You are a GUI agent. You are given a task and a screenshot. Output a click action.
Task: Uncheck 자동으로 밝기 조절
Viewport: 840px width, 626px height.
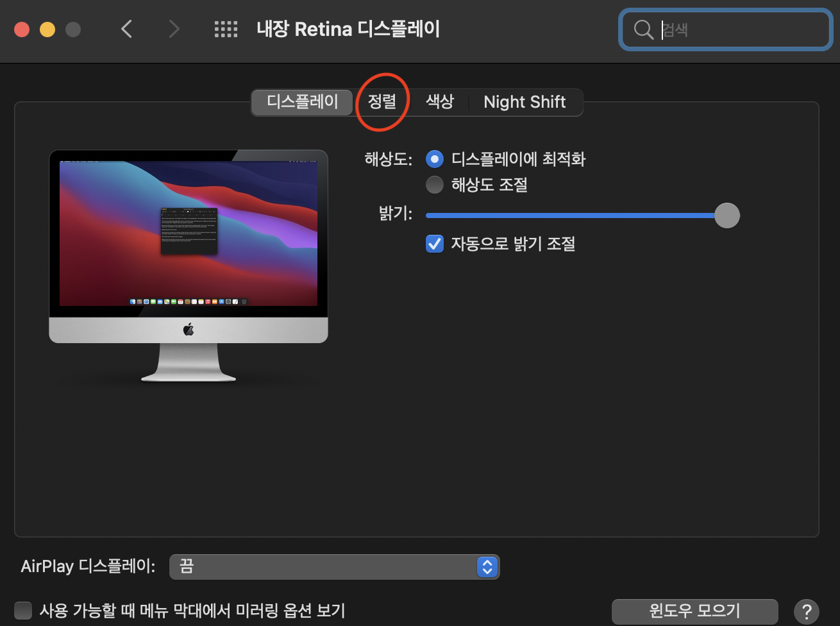click(x=435, y=244)
